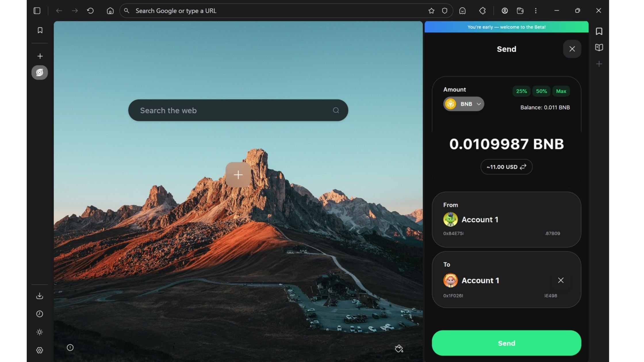Viewport: 644px width, 362px height.
Task: Open the settings gear in the left sidebar
Action: coord(40,350)
